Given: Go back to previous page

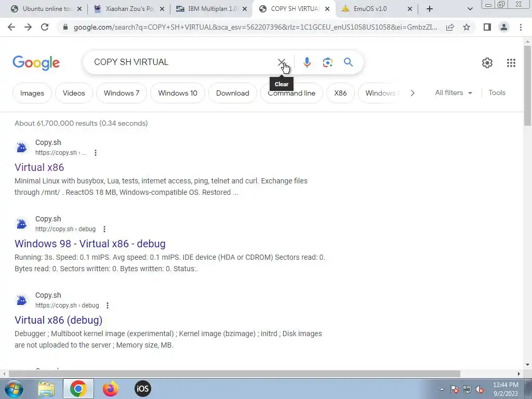Looking at the screenshot, I should point(11,27).
